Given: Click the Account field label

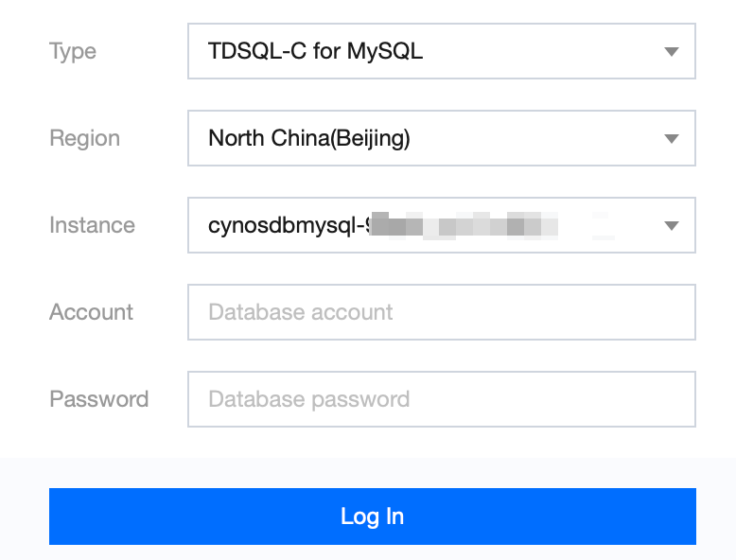Looking at the screenshot, I should pos(91,312).
